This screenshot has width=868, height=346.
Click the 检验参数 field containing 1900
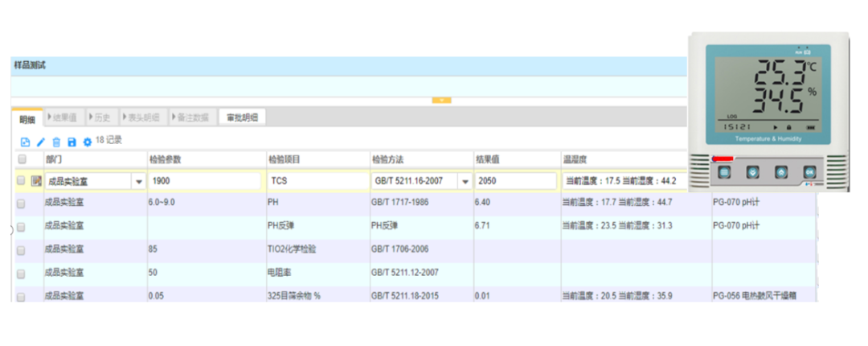click(203, 181)
